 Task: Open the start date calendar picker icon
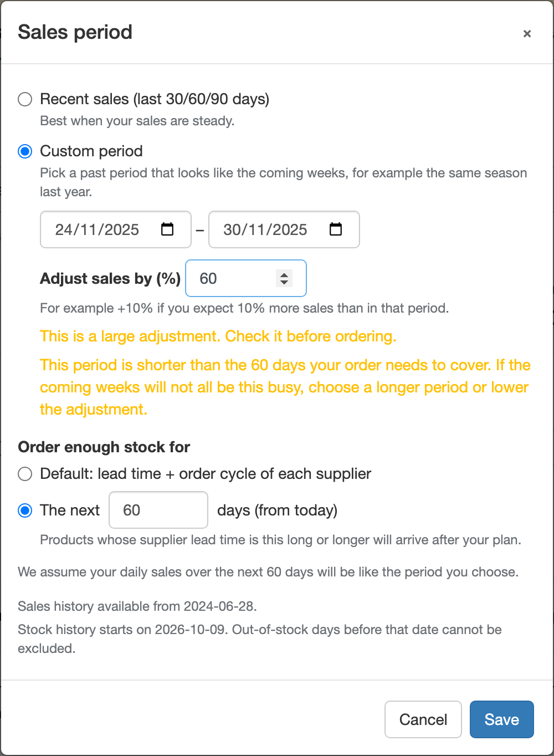167,229
